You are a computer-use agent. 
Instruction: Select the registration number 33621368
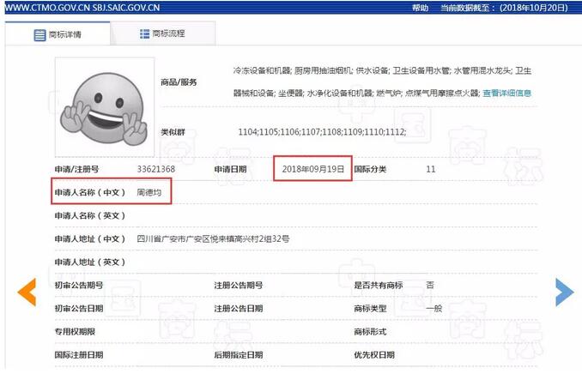click(x=156, y=169)
